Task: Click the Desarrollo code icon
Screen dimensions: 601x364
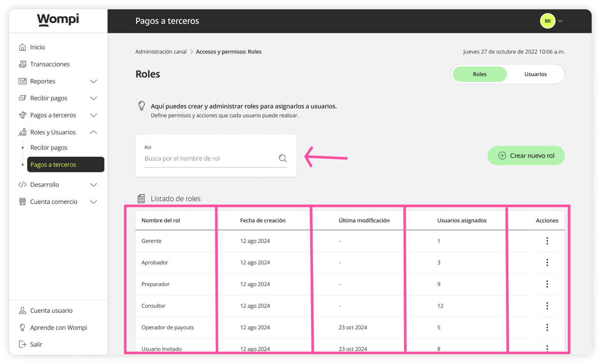Action: click(x=23, y=184)
